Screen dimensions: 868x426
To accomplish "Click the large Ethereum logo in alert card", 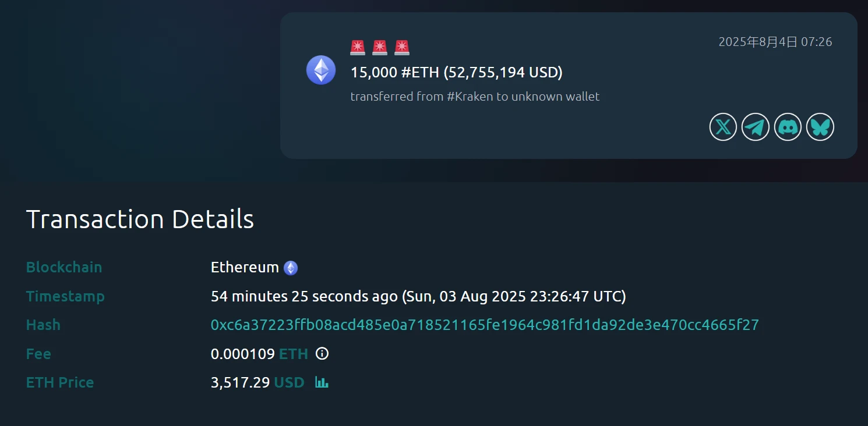I will (x=321, y=70).
